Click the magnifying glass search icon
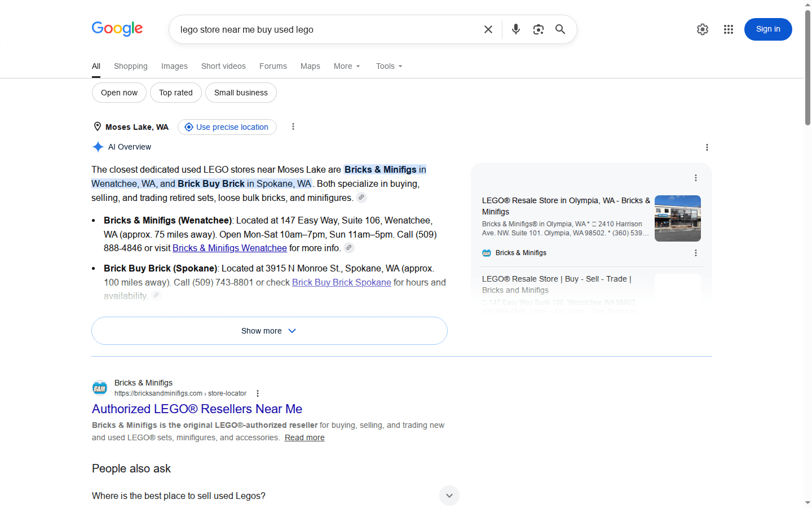This screenshot has width=812, height=508. point(560,29)
